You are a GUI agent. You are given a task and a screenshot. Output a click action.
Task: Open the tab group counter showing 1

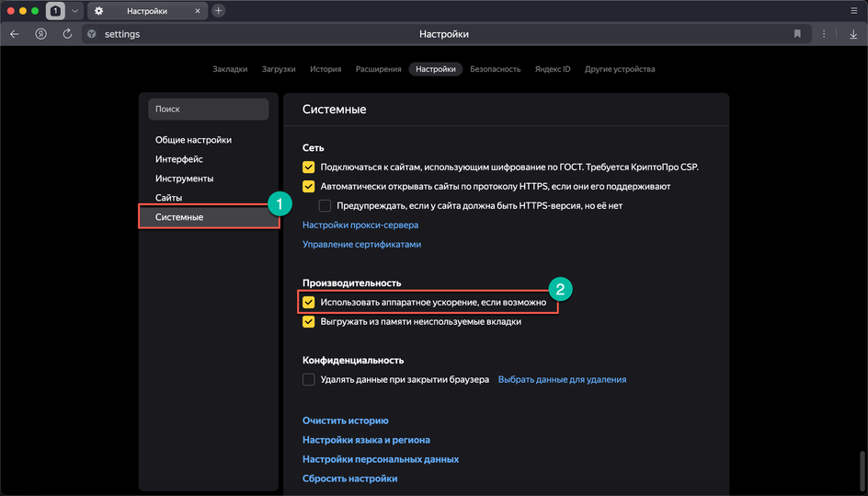(x=55, y=10)
